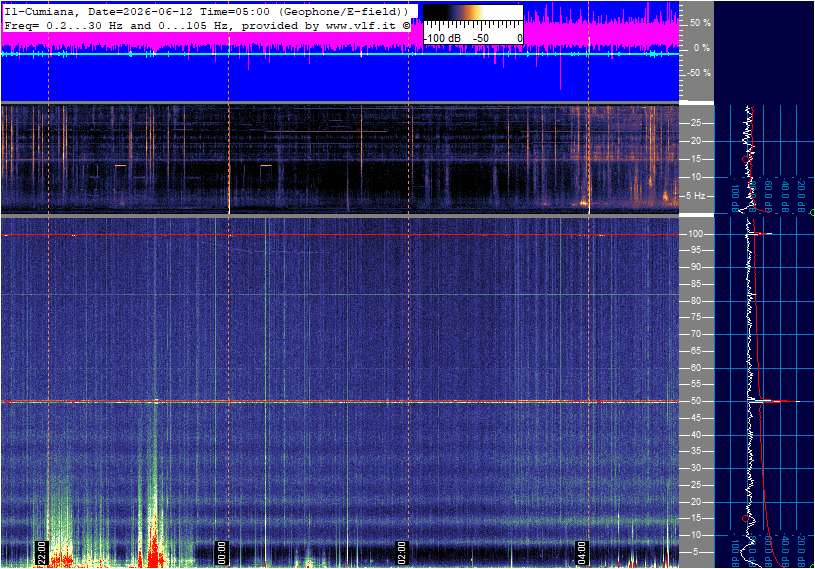This screenshot has width=815, height=569.
Task: Click the '25' tick on geophone frequency scale
Action: (x=695, y=123)
